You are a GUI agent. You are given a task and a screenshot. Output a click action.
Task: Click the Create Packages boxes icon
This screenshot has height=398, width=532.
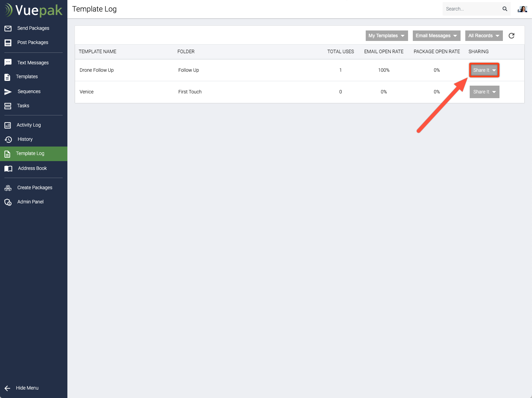tap(8, 188)
